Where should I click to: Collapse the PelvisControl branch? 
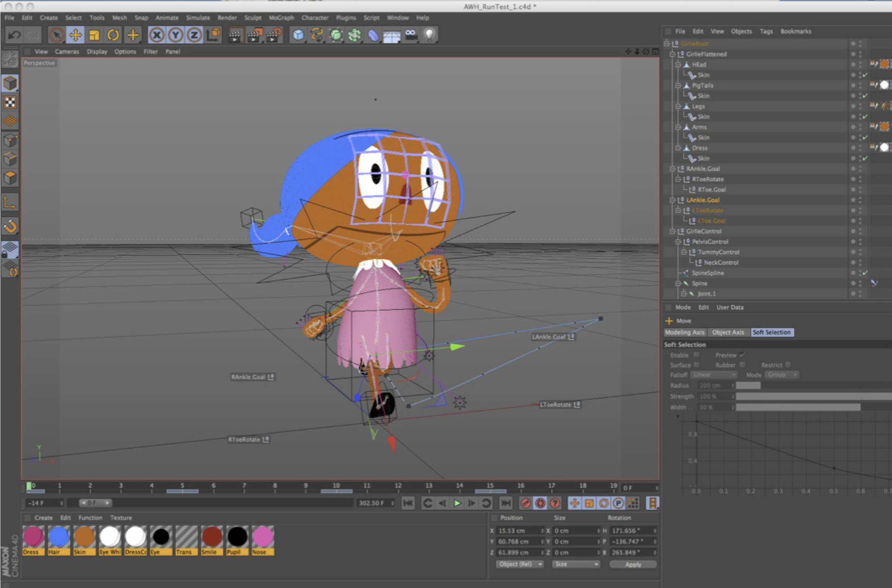click(x=678, y=242)
